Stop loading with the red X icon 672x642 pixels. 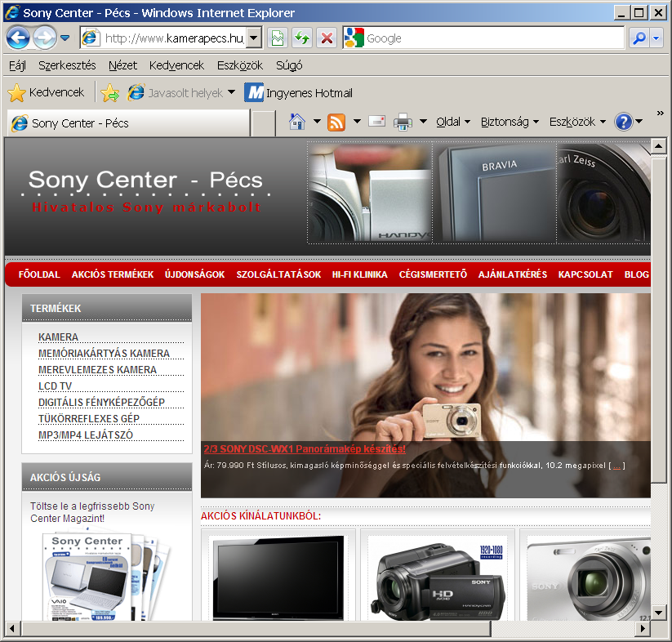pyautogui.click(x=327, y=38)
